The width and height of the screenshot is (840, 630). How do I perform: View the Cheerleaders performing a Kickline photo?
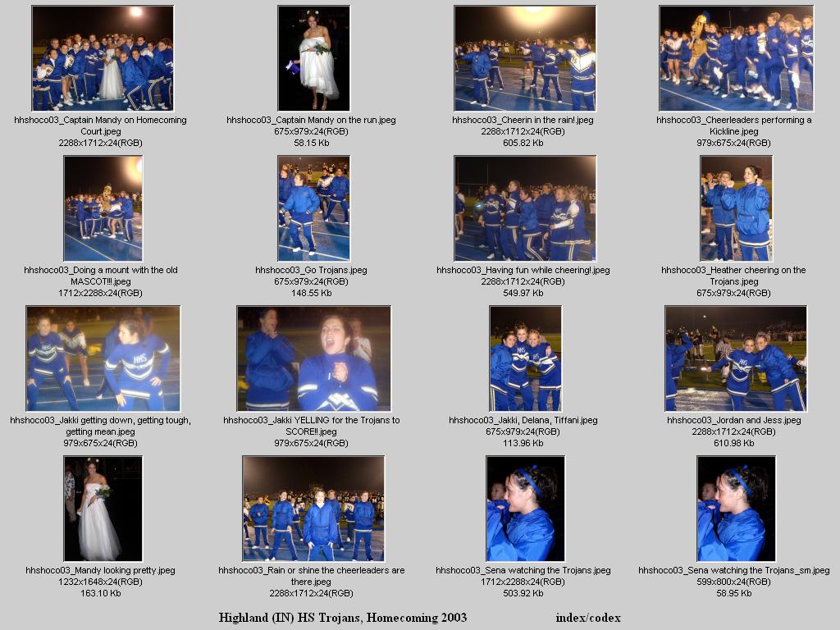(736, 58)
